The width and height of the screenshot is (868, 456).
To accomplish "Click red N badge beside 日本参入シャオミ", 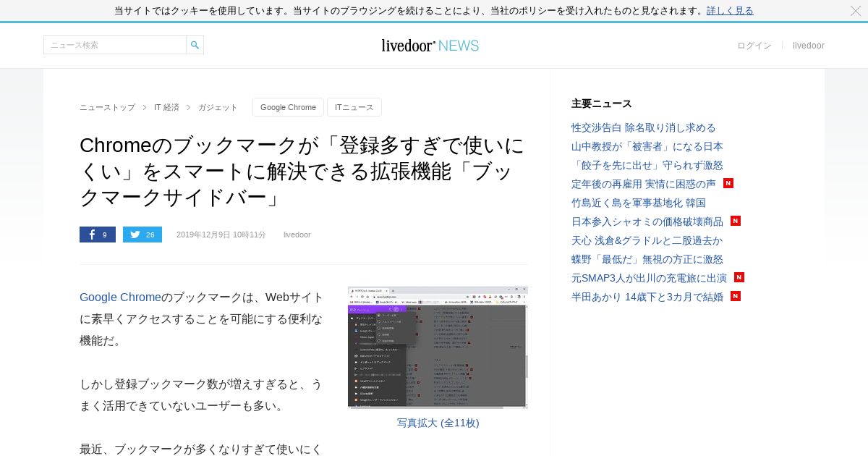I will pos(736,221).
